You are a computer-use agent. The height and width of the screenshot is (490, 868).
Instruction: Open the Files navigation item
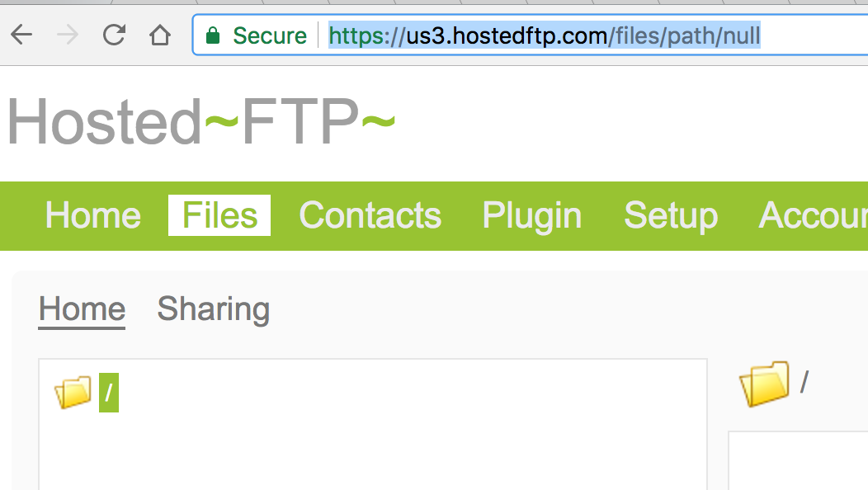(219, 215)
